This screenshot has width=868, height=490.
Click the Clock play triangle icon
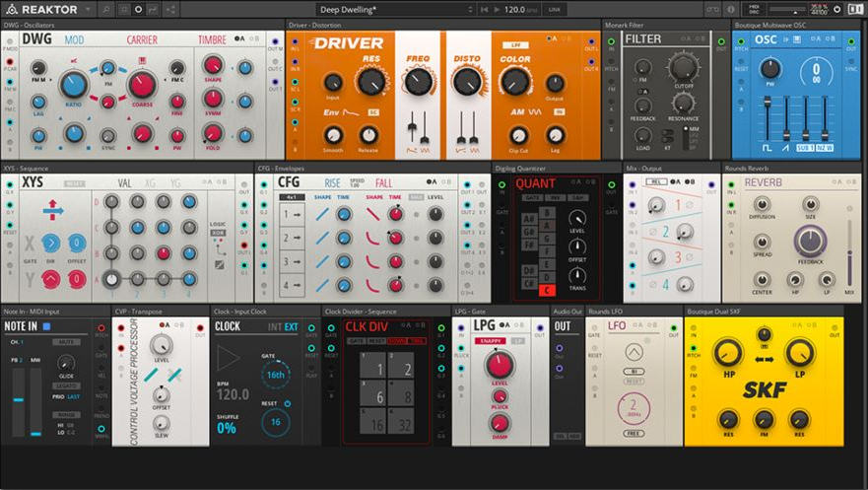point(229,357)
